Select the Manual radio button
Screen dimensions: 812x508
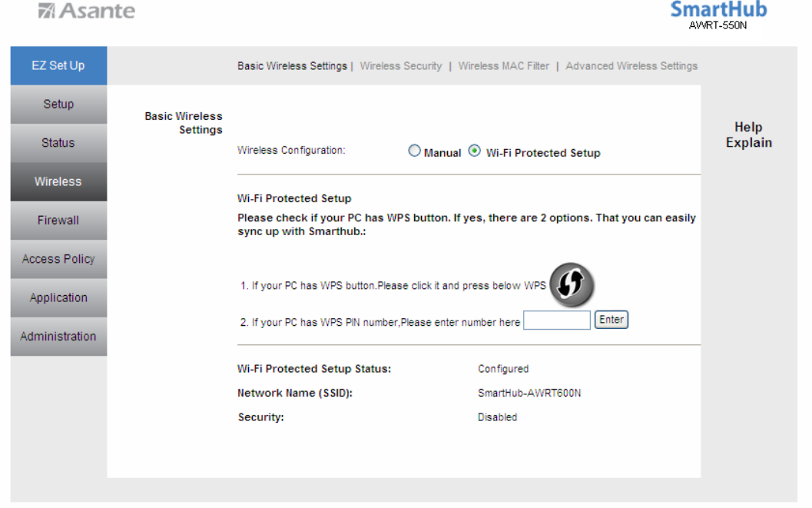point(414,151)
